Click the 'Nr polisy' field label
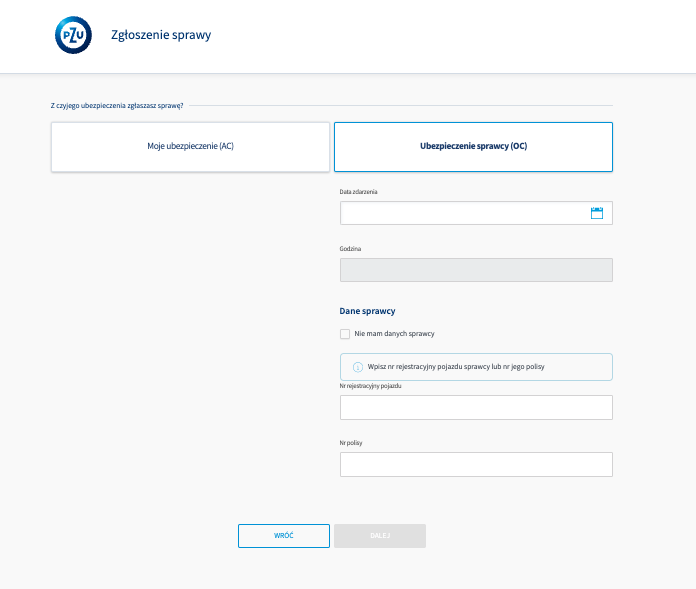696x589 pixels. (350, 442)
